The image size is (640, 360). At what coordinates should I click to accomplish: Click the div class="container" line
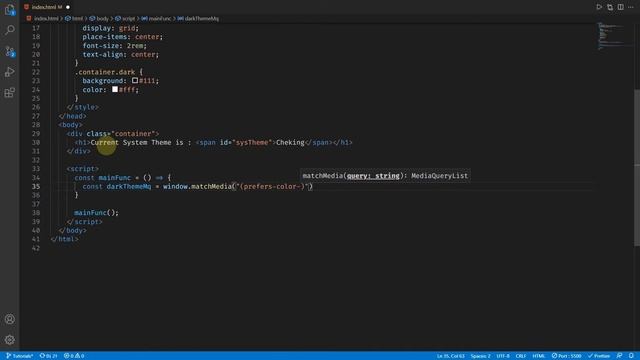coord(113,133)
